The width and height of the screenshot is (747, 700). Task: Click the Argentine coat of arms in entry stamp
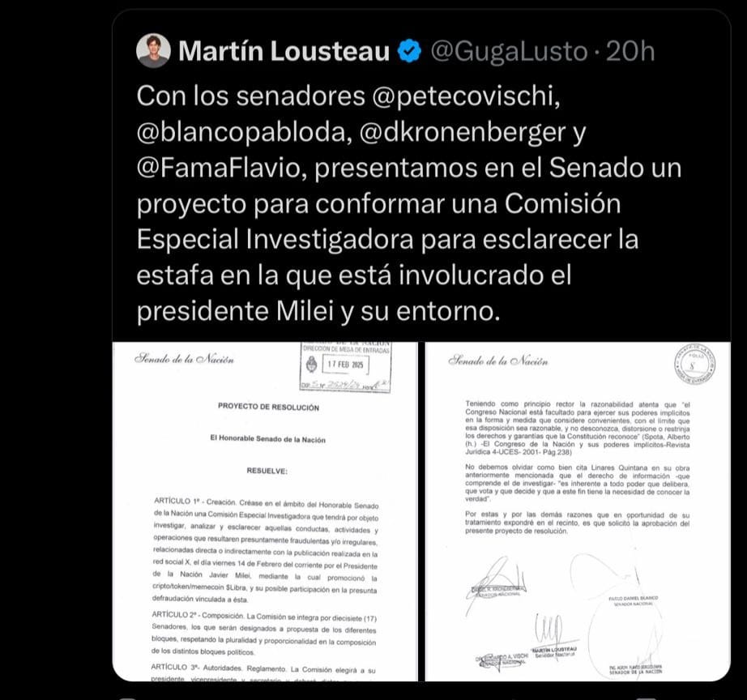(x=311, y=365)
